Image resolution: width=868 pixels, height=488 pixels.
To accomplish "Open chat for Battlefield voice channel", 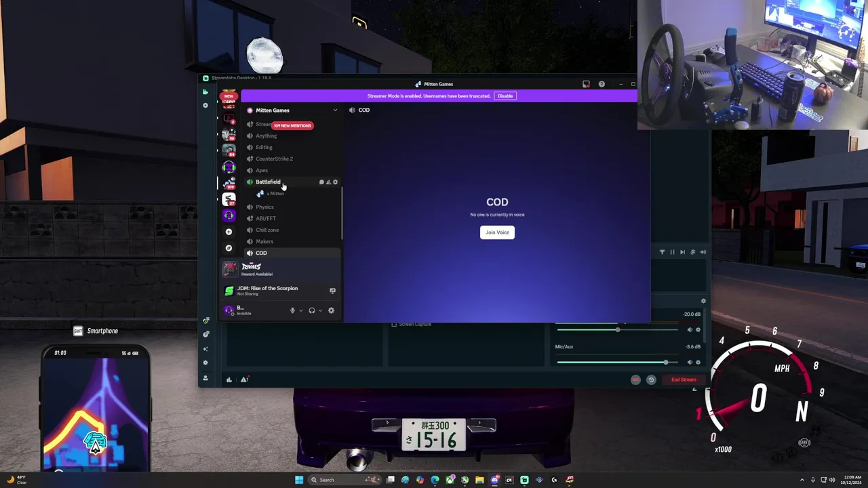I will (321, 182).
